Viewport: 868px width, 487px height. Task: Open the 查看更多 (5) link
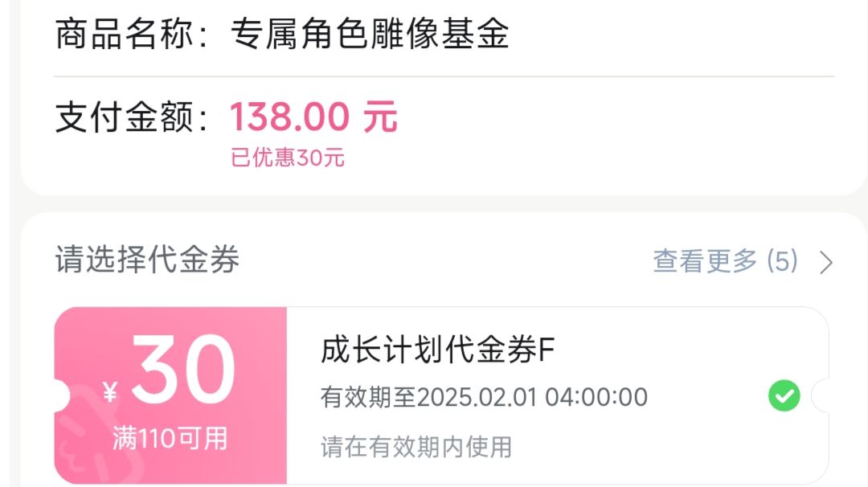point(725,261)
